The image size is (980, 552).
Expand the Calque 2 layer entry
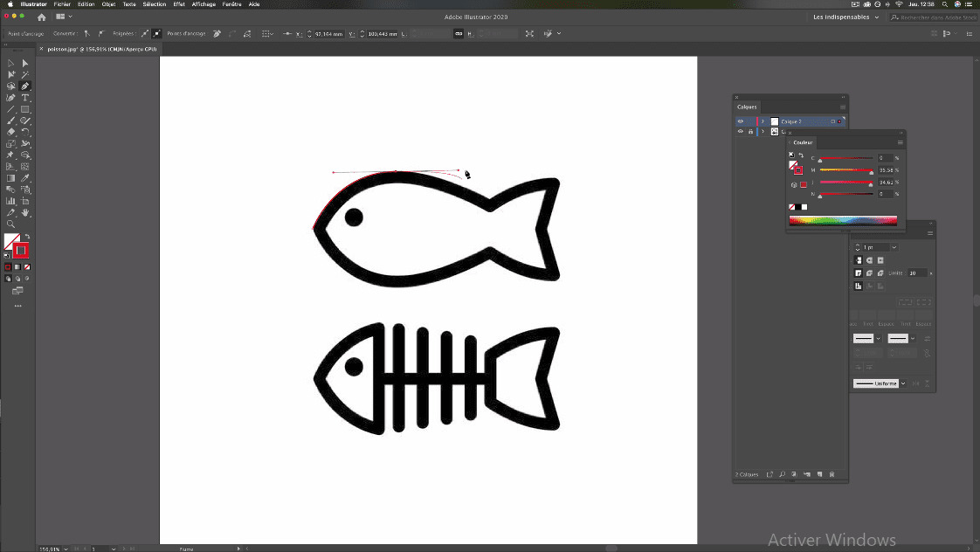click(763, 121)
